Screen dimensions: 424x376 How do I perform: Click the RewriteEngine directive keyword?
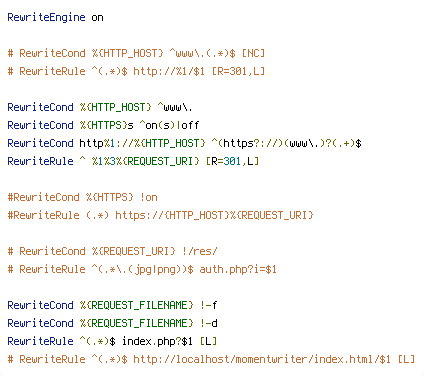[x=46, y=17]
